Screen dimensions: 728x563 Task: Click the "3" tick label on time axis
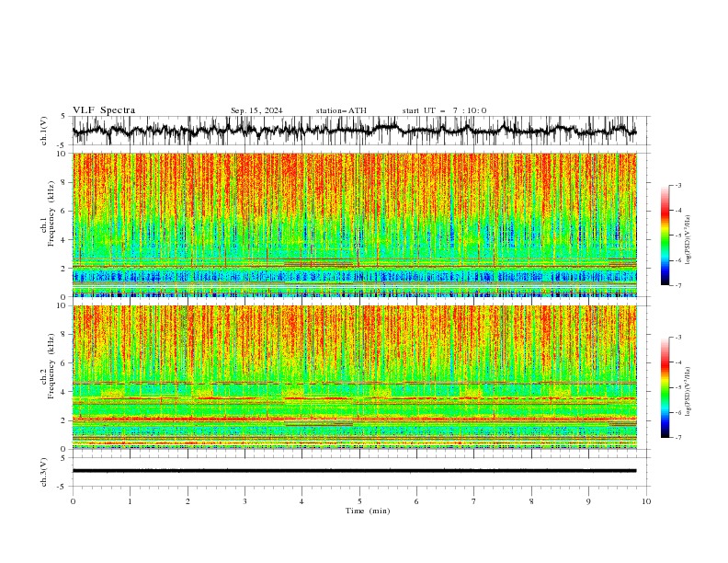pos(245,501)
